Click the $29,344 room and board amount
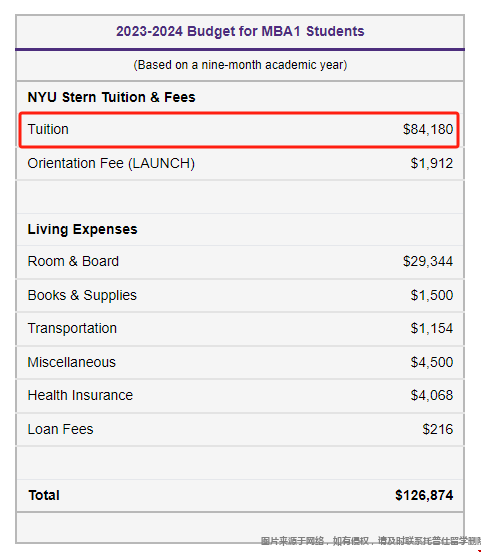This screenshot has height=552, width=481. [428, 261]
